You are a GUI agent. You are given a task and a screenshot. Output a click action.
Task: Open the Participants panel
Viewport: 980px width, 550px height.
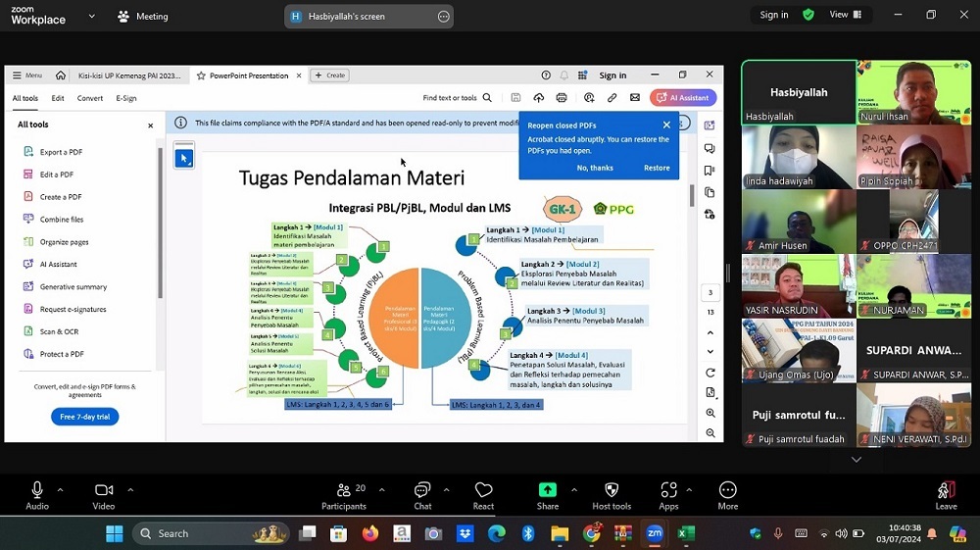(344, 496)
